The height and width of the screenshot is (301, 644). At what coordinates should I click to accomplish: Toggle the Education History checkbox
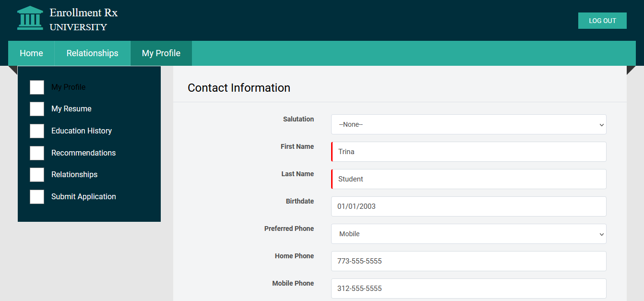click(37, 131)
